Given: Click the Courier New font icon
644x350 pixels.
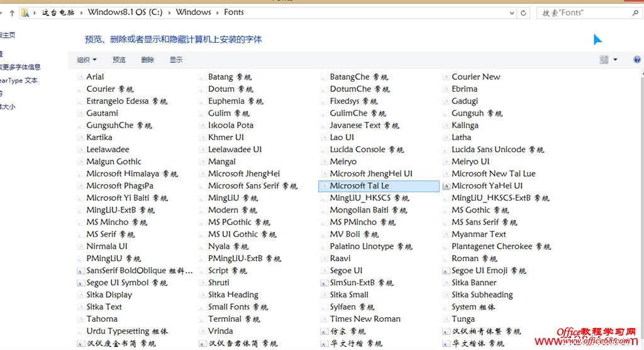Looking at the screenshot, I should [446, 77].
